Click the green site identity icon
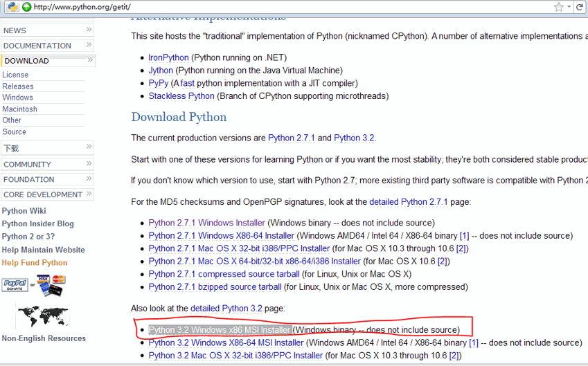This screenshot has height=366, width=588. click(26, 7)
